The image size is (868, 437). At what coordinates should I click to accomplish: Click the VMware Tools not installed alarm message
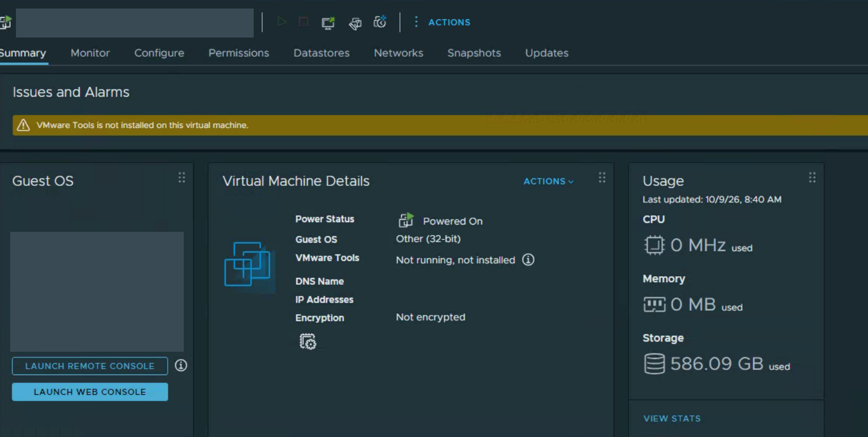pyautogui.click(x=142, y=125)
